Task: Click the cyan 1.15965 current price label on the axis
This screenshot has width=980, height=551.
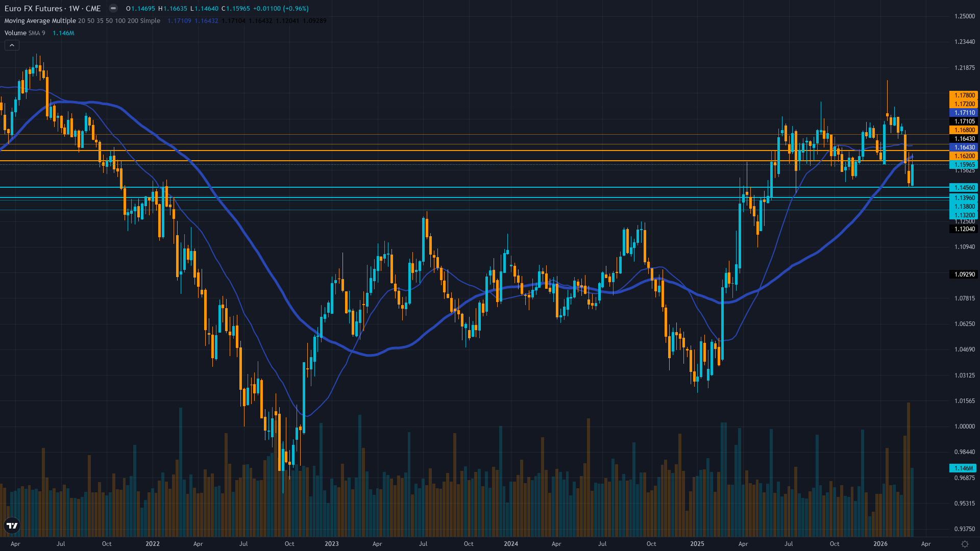Action: [964, 165]
